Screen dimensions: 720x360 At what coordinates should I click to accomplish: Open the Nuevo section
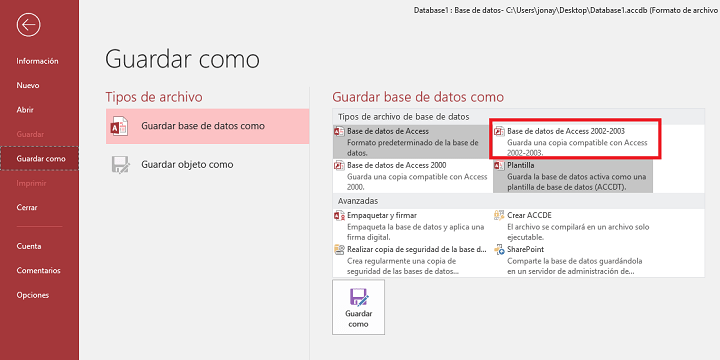pos(28,85)
